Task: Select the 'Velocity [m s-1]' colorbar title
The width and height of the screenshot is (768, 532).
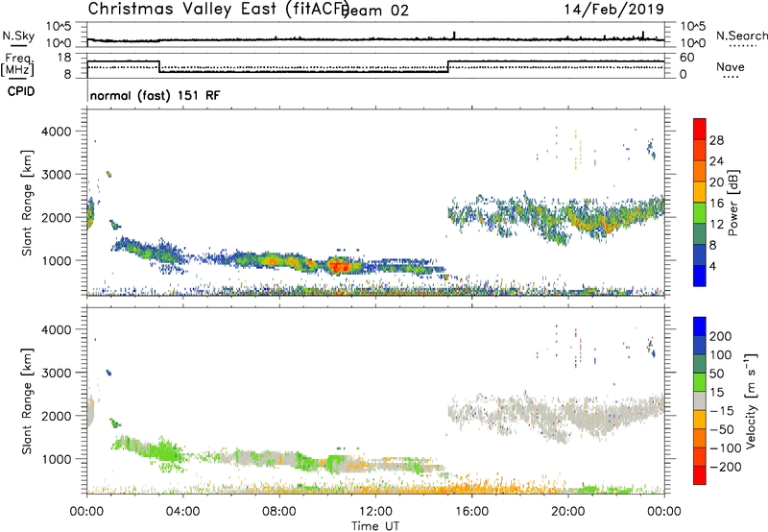Action: (x=752, y=400)
